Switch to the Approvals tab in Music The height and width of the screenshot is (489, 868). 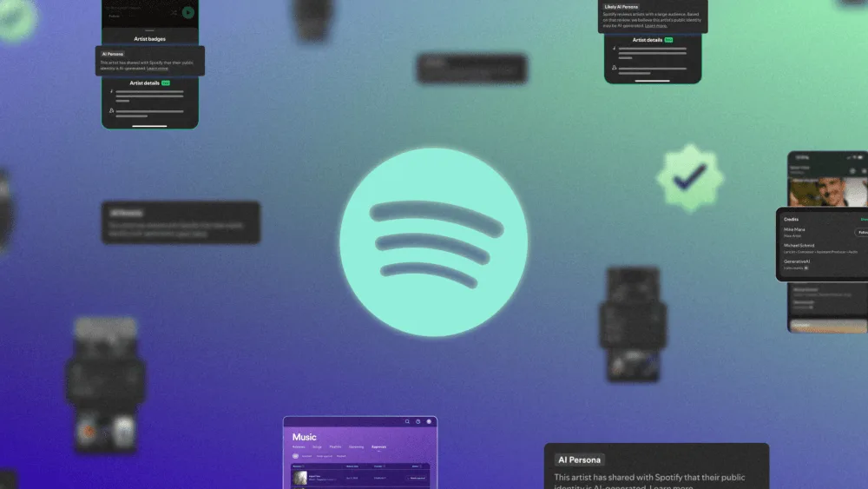[378, 447]
